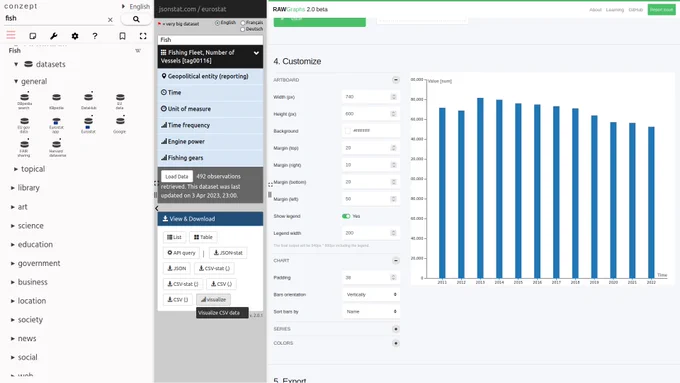Expand the social category
Image resolution: width=680 pixels, height=383 pixels.
click(13, 357)
